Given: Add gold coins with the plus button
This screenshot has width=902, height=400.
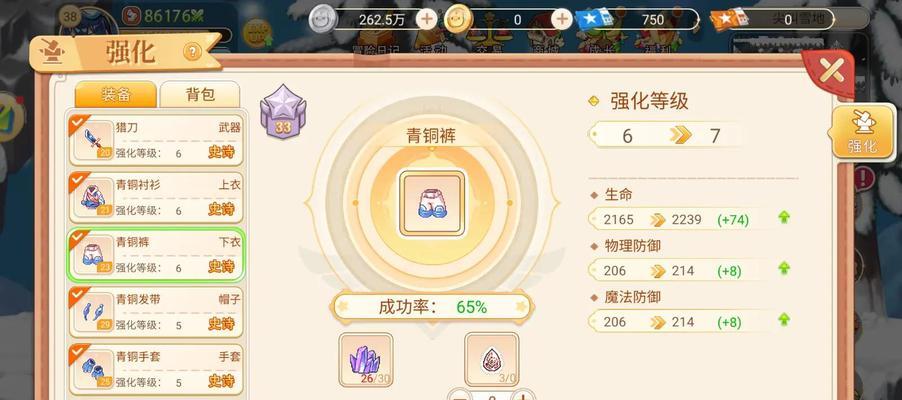Looking at the screenshot, I should [x=562, y=20].
